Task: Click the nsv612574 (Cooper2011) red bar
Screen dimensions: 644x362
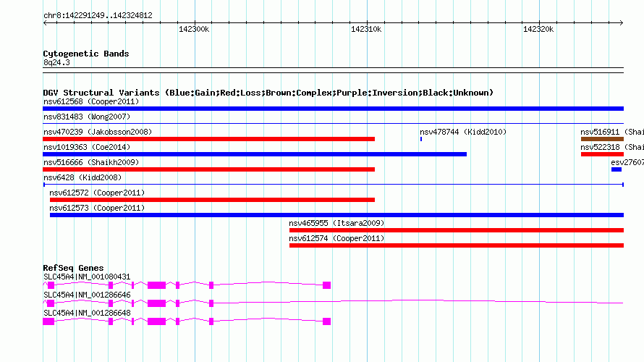Action: click(x=457, y=245)
